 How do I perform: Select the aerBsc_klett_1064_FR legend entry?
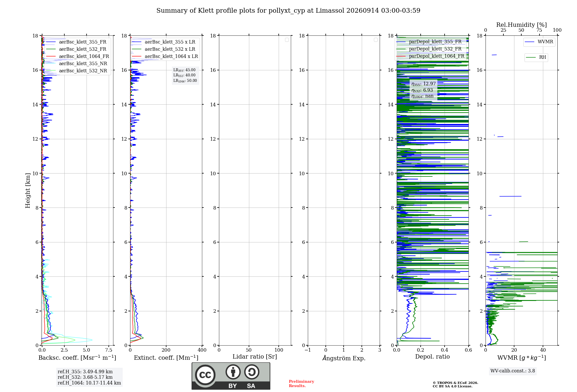[x=78, y=56]
